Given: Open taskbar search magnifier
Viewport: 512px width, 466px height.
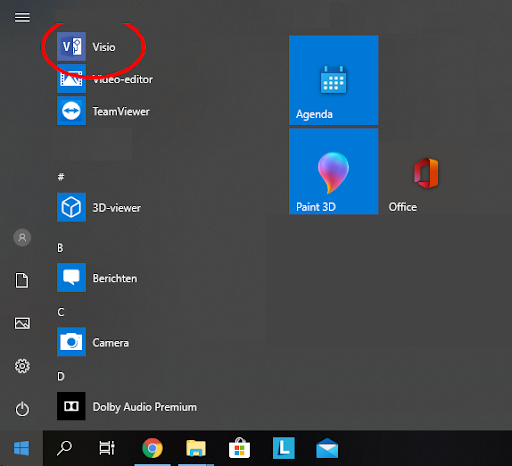Looking at the screenshot, I should (x=64, y=448).
